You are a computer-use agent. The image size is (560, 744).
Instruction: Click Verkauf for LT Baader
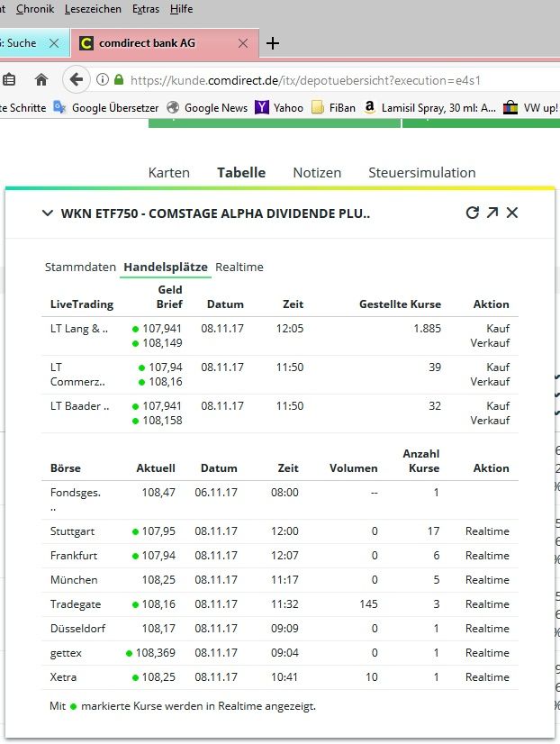pos(490,421)
